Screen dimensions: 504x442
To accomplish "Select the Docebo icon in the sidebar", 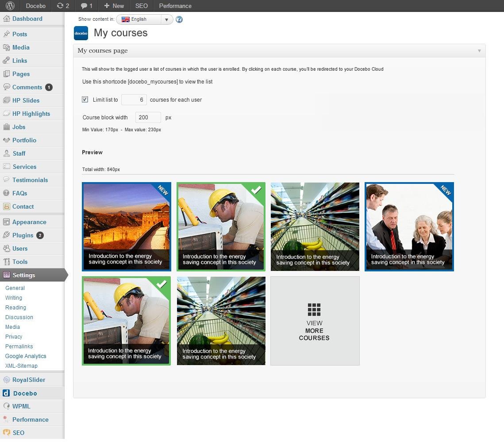I will point(6,393).
